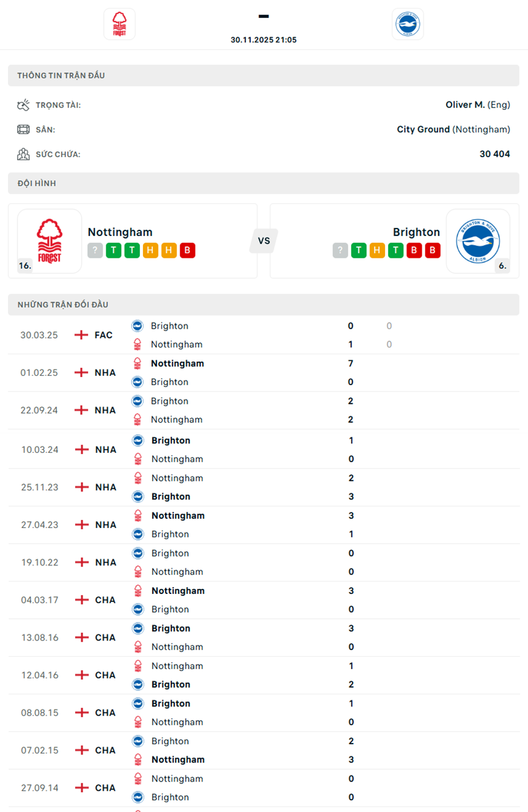The image size is (528, 812).
Task: Click the referee name Oliver M.
Action: (465, 105)
